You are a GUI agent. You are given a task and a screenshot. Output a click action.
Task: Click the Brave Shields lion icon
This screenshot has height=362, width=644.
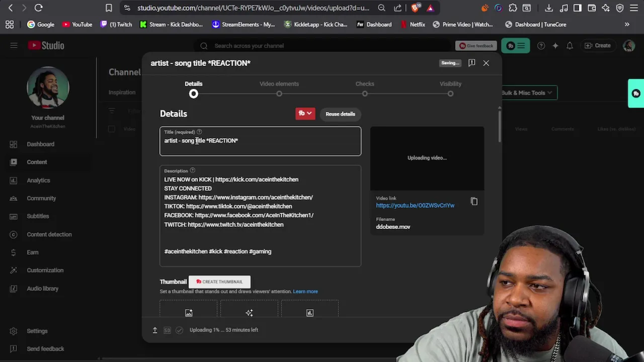[416, 8]
